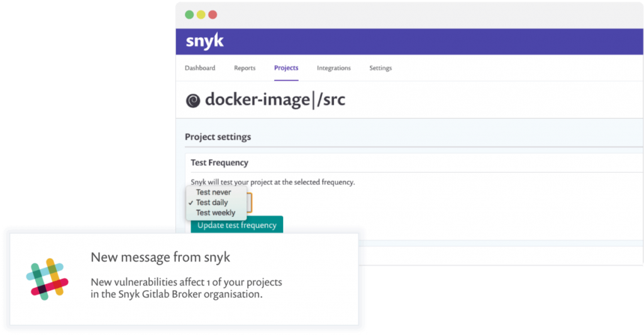Click the snyk logo in header

pyautogui.click(x=204, y=42)
